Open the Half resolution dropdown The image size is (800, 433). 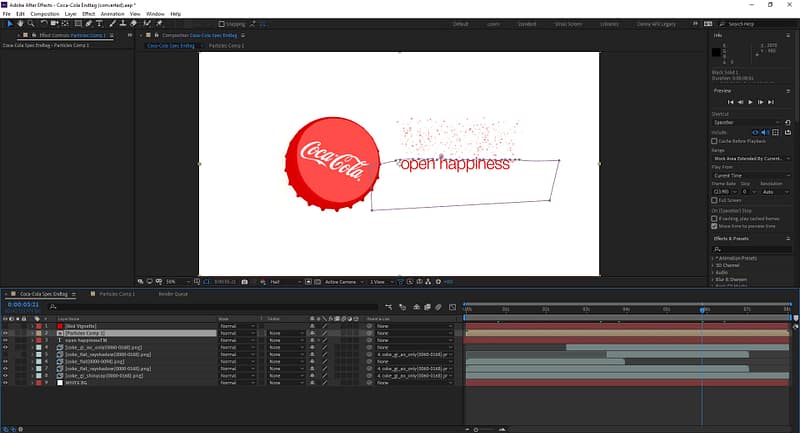click(x=284, y=282)
